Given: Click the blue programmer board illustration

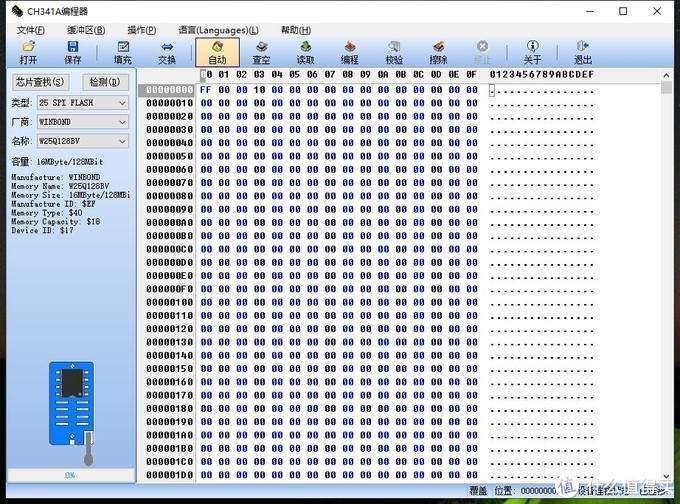Looking at the screenshot, I should pos(72,403).
